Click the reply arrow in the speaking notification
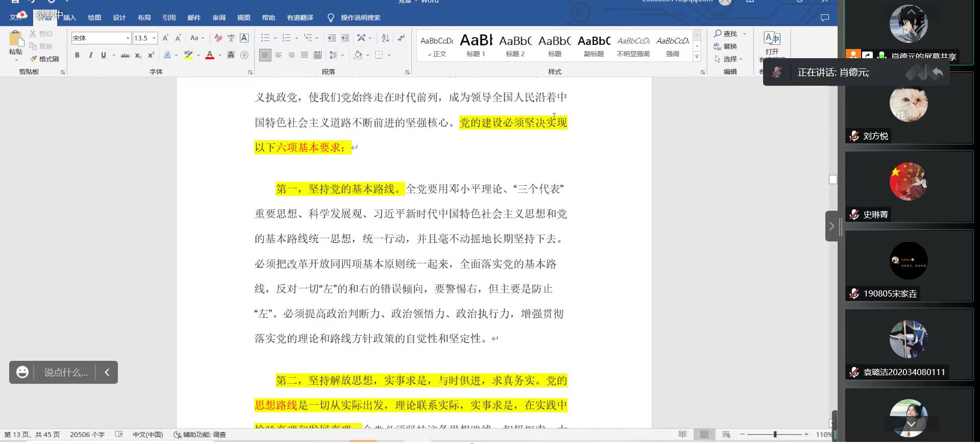980x444 pixels. point(937,73)
